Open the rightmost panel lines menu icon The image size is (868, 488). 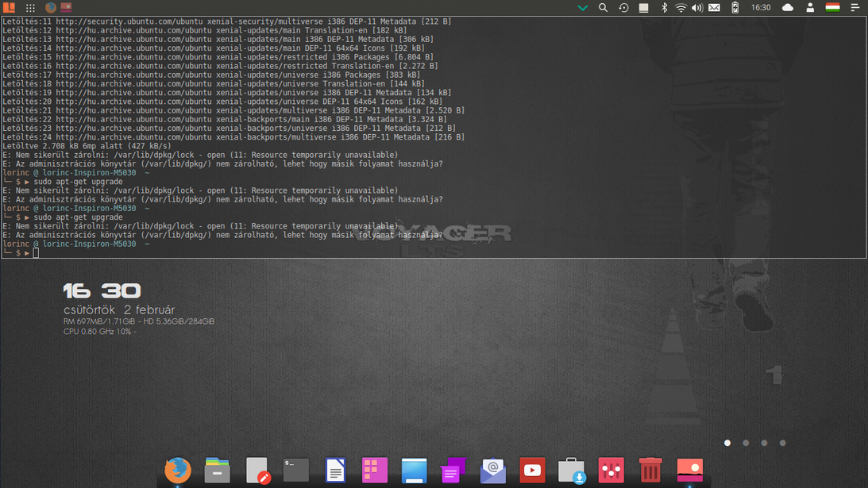coord(855,8)
